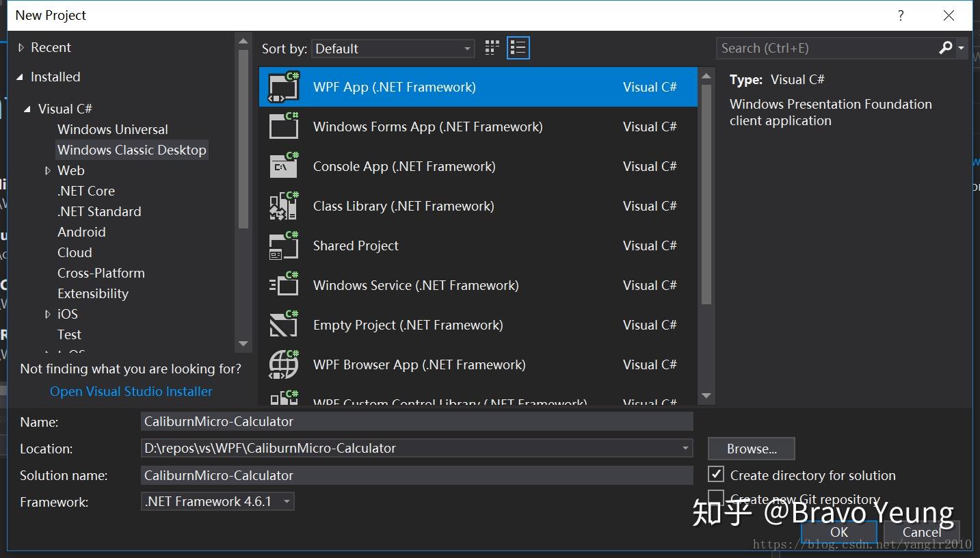Open the Framework version dropdown
The width and height of the screenshot is (980, 558).
pyautogui.click(x=217, y=501)
